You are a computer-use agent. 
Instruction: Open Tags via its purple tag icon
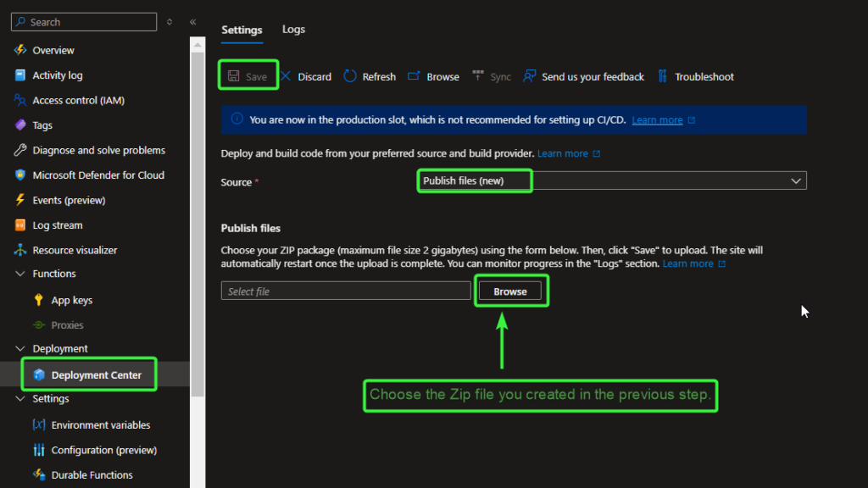tap(20, 125)
